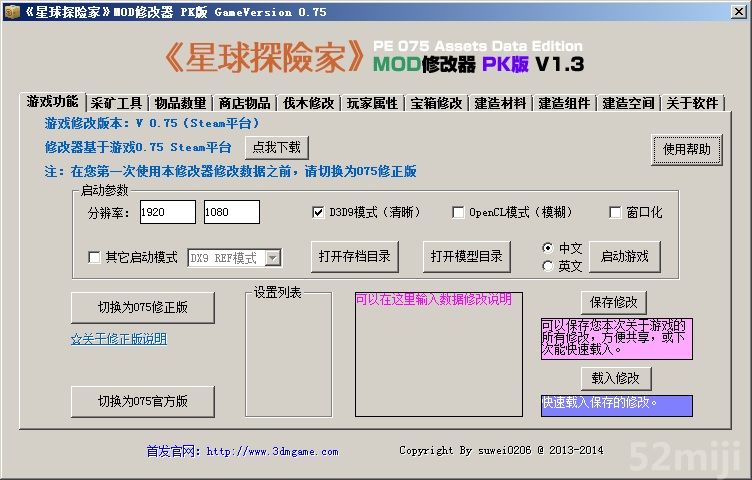This screenshot has height=480, width=752.
Task: Click the resolution width field showing 1920
Action: click(x=167, y=212)
